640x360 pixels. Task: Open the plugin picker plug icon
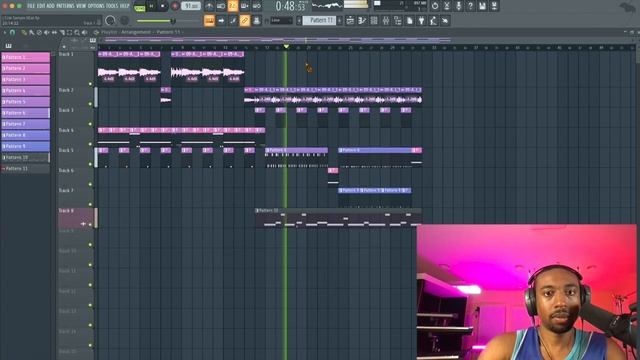coord(421,20)
